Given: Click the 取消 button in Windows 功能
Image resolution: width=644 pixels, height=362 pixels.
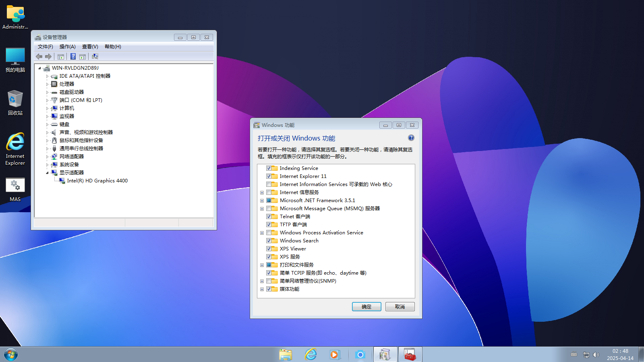Looking at the screenshot, I should click(400, 307).
